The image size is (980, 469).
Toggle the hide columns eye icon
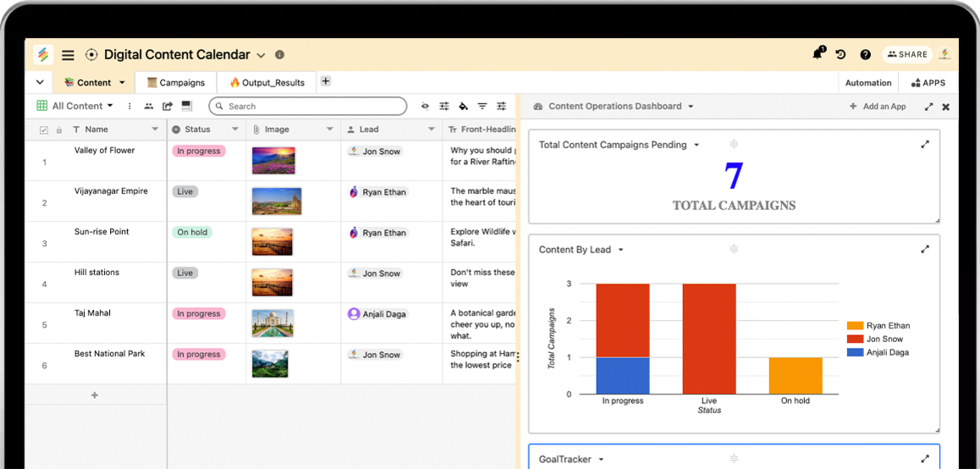(425, 107)
